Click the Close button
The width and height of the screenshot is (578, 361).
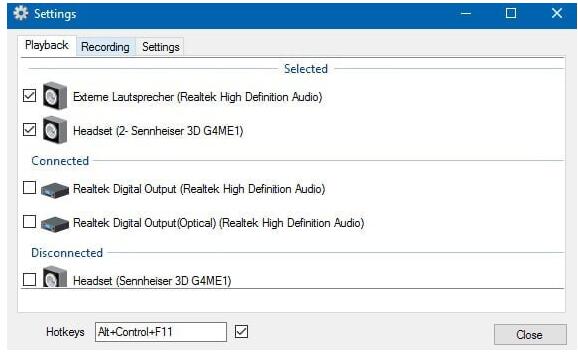[530, 334]
